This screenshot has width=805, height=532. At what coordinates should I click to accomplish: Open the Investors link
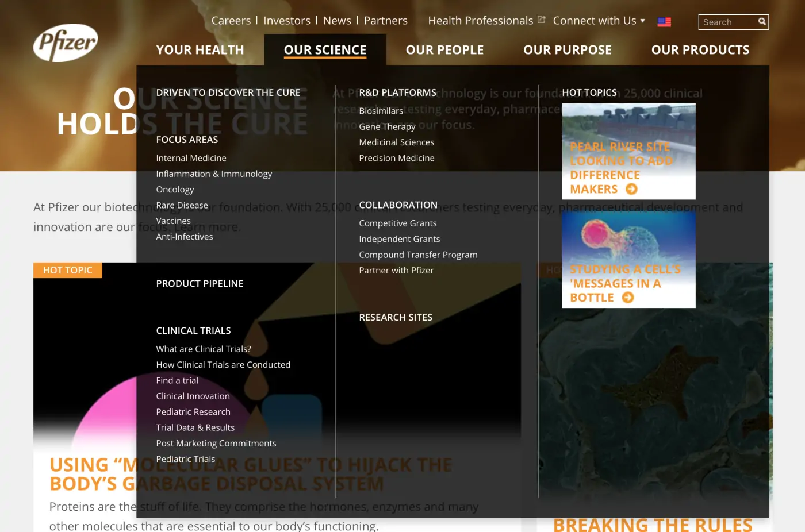tap(287, 21)
